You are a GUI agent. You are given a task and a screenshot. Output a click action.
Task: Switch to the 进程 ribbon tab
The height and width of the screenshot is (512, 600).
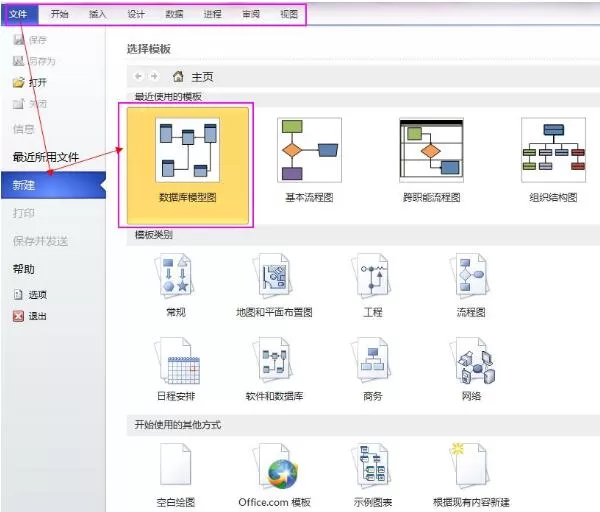(213, 14)
